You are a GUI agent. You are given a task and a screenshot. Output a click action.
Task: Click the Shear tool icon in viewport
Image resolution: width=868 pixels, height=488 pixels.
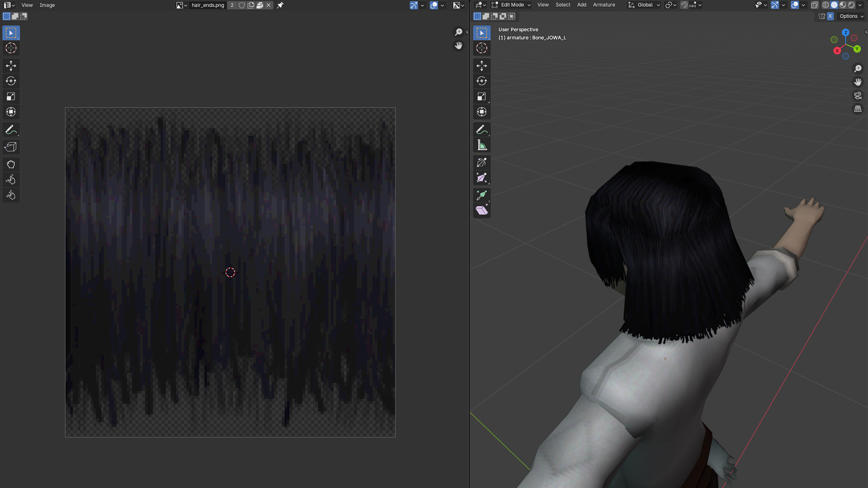[481, 211]
